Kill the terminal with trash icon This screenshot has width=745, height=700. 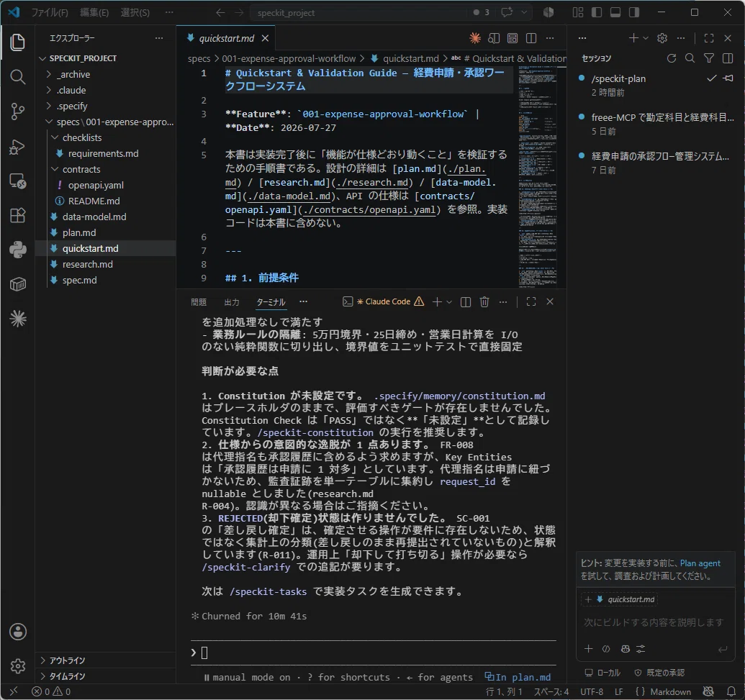484,301
